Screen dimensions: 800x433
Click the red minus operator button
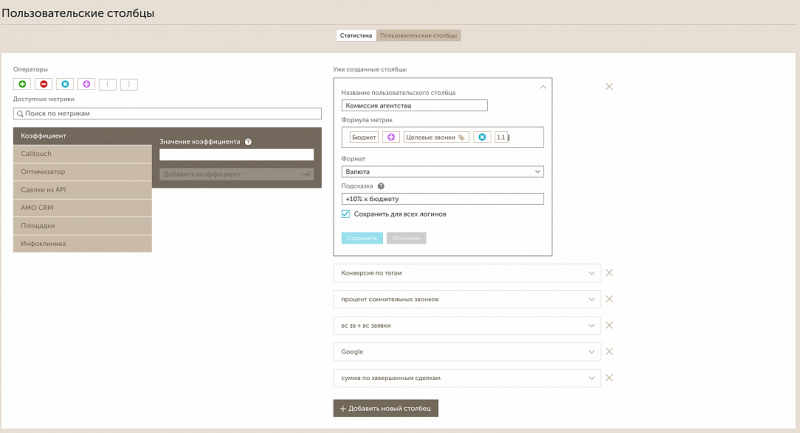43,84
